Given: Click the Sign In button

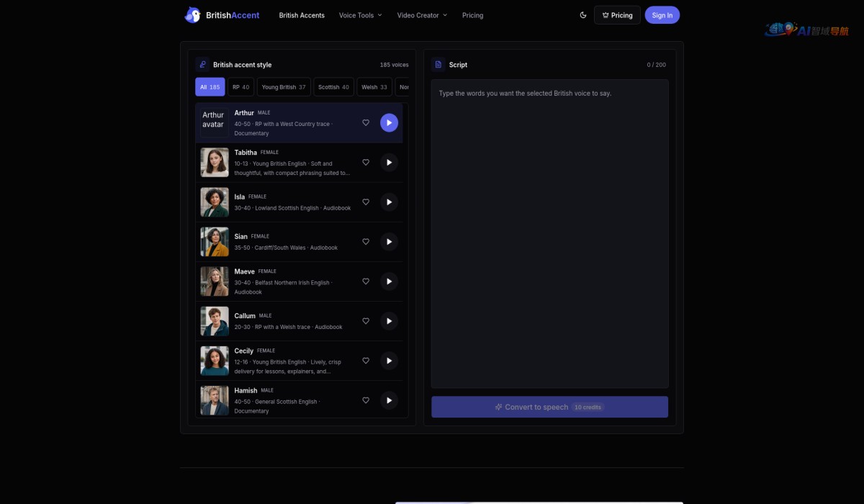Looking at the screenshot, I should (x=662, y=15).
